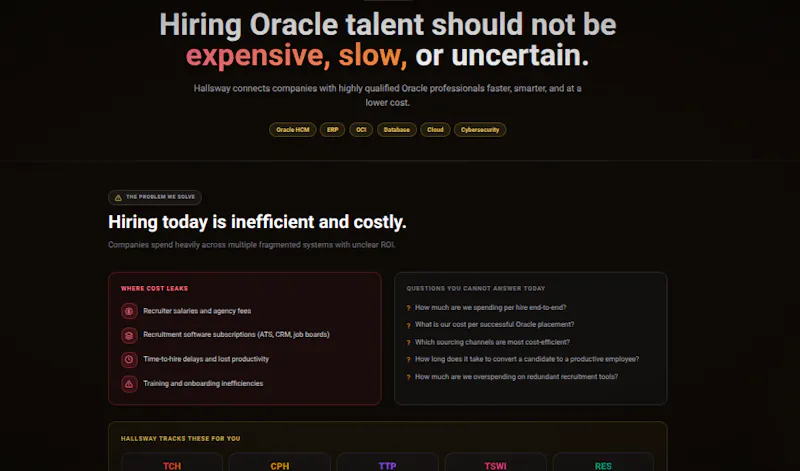Click The Problem We Solve badge text

[x=160, y=197]
